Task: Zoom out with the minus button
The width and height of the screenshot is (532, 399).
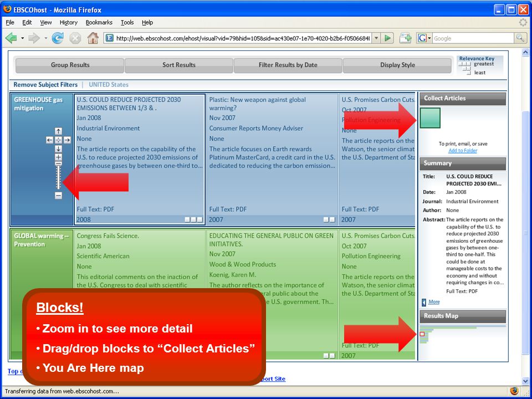Action: (x=58, y=196)
